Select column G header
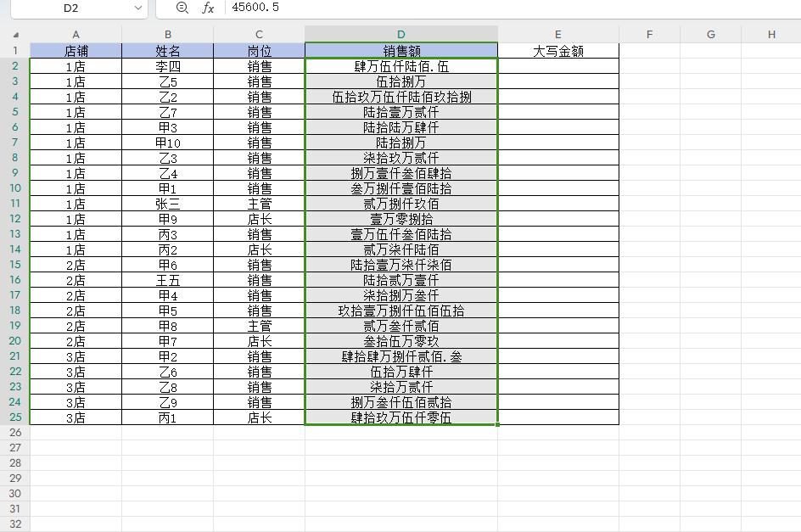801x532 pixels. [x=710, y=34]
